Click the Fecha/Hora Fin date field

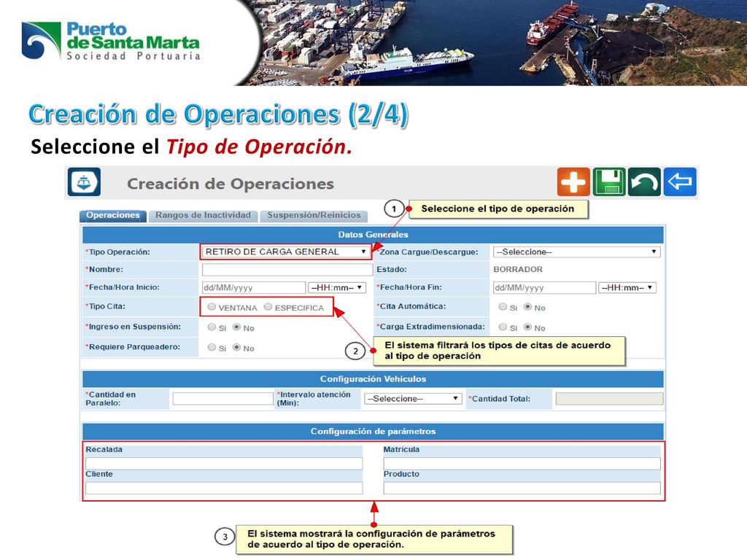tap(544, 287)
